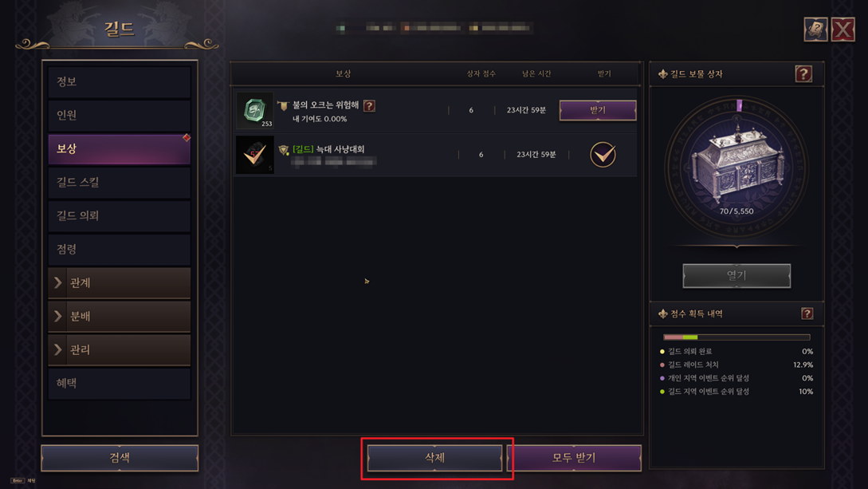Click the 모두 받기 button
Image resolution: width=868 pixels, height=489 pixels.
pos(574,458)
